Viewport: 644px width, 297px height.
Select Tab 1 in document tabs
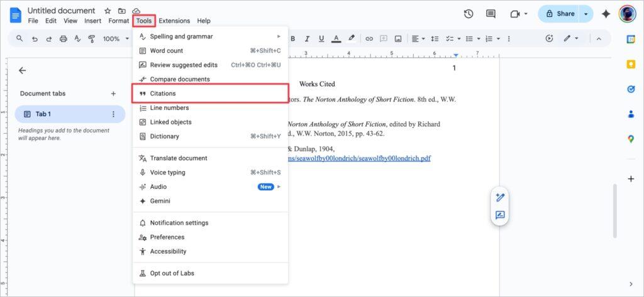pos(70,114)
